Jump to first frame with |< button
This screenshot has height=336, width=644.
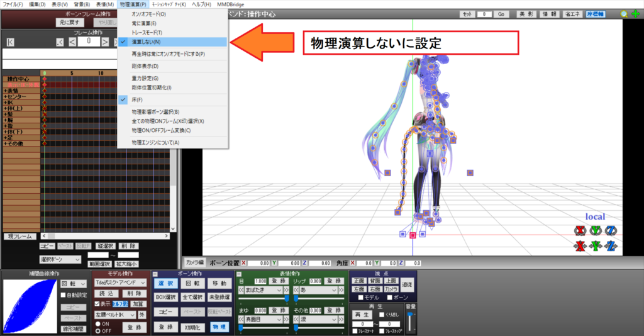tap(10, 42)
